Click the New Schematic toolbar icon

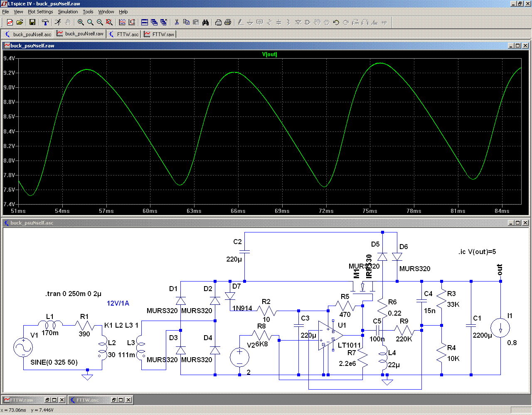coord(10,22)
